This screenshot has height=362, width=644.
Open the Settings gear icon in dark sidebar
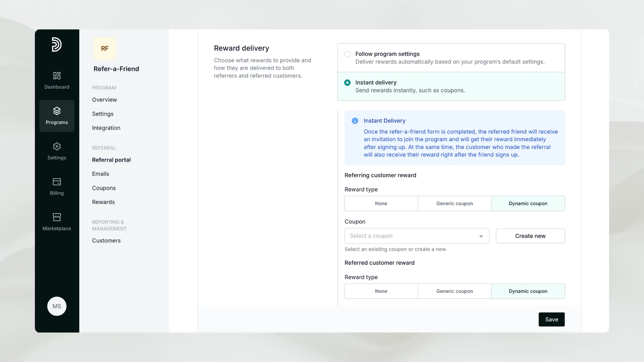click(x=57, y=146)
